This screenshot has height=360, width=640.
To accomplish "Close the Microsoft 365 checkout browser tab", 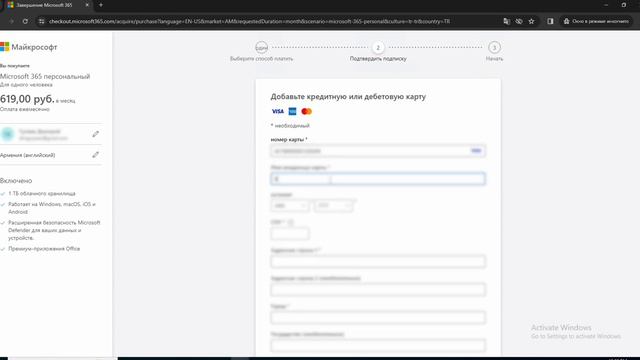I will pyautogui.click(x=87, y=5).
